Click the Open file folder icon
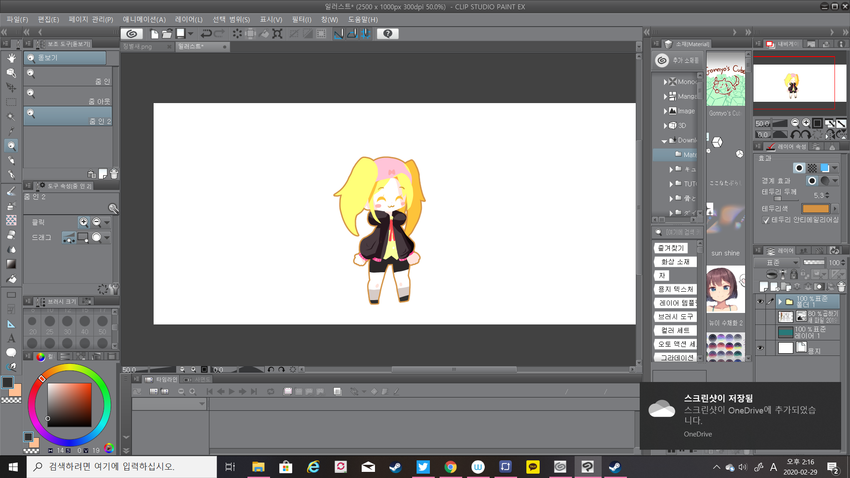This screenshot has width=850, height=478. coord(167,34)
